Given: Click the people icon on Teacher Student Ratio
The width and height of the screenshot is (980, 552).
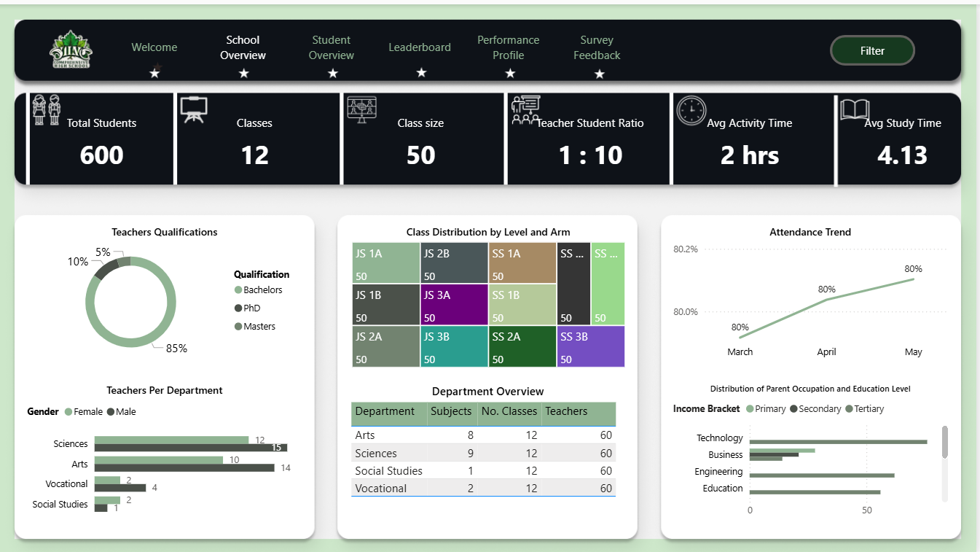Looking at the screenshot, I should coord(527,111).
